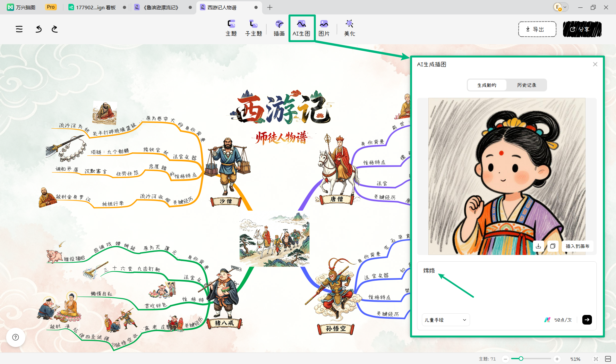Select the 错投猪胎 node
616x364 pixels.
pos(75,259)
